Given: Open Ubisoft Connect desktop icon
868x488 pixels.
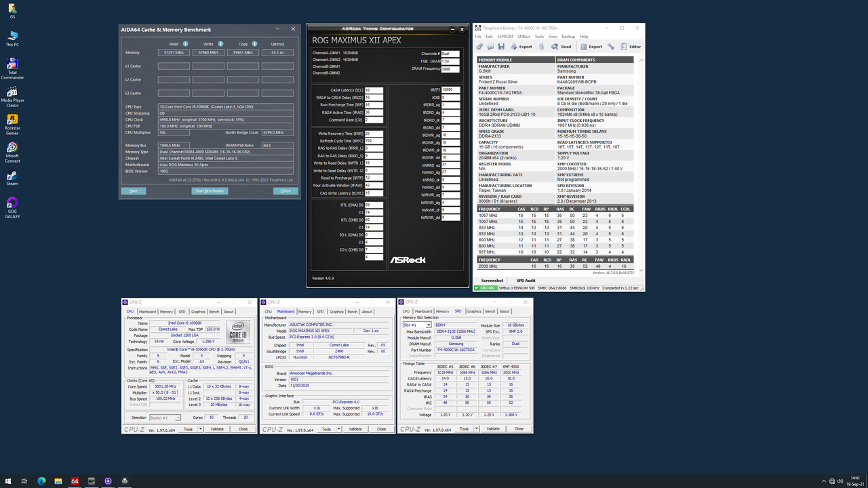Looking at the screenshot, I should click(12, 153).
